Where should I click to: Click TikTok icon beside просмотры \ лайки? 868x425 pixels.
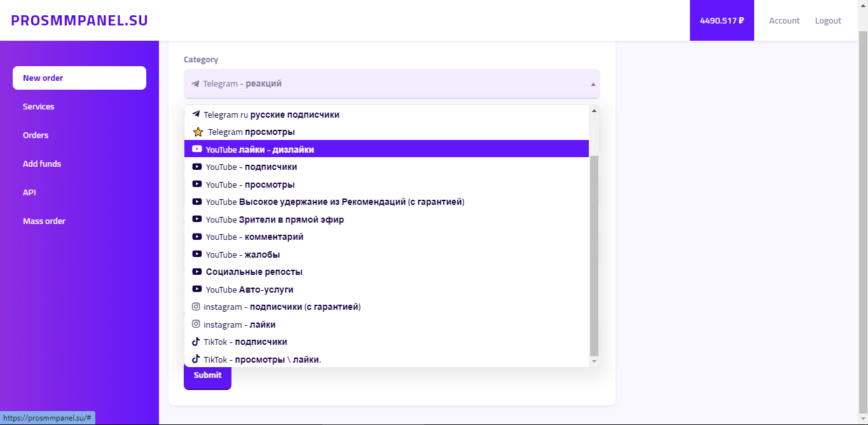pyautogui.click(x=196, y=359)
